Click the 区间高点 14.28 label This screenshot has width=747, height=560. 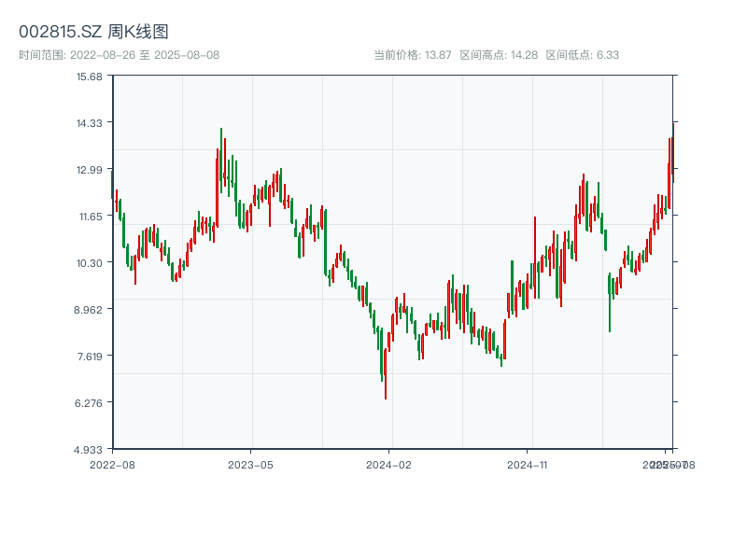tap(499, 55)
